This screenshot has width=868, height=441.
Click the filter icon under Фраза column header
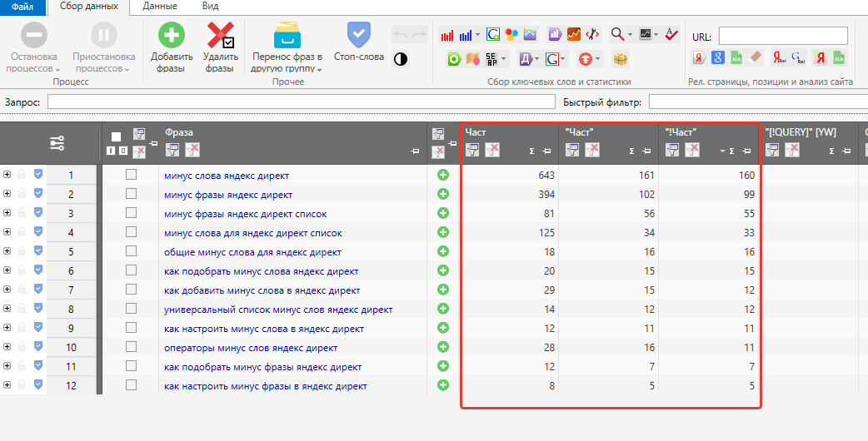172,150
